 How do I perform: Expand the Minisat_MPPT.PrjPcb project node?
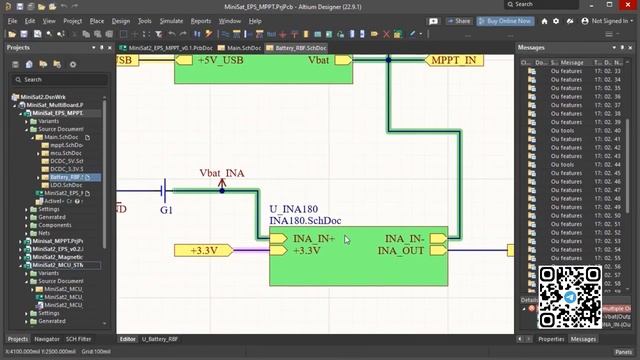[20, 241]
